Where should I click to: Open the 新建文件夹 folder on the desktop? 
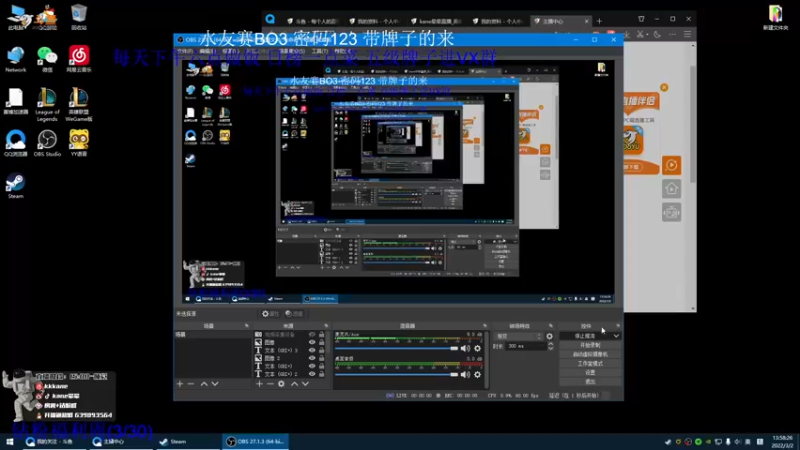coord(776,17)
